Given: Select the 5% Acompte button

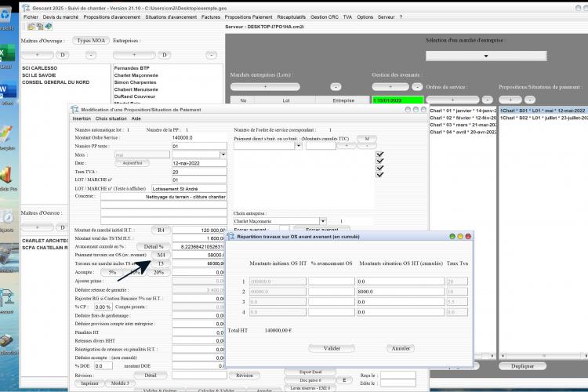Looking at the screenshot, I should [x=112, y=272].
